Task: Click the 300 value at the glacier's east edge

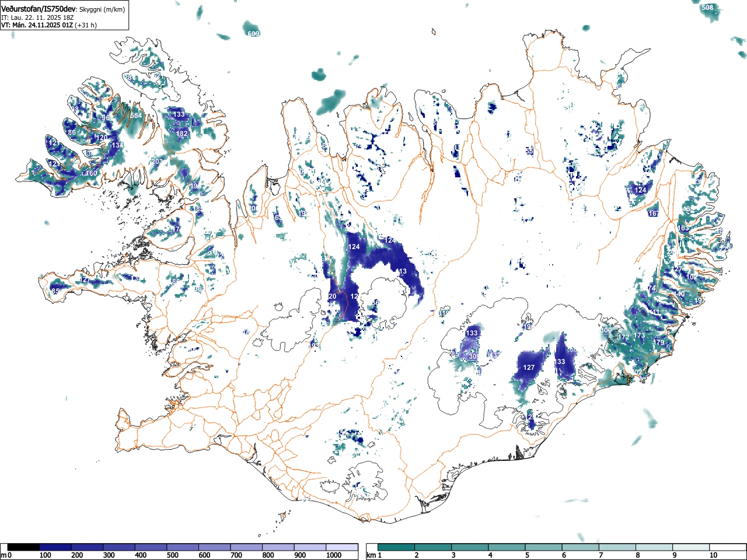Action: [606, 331]
